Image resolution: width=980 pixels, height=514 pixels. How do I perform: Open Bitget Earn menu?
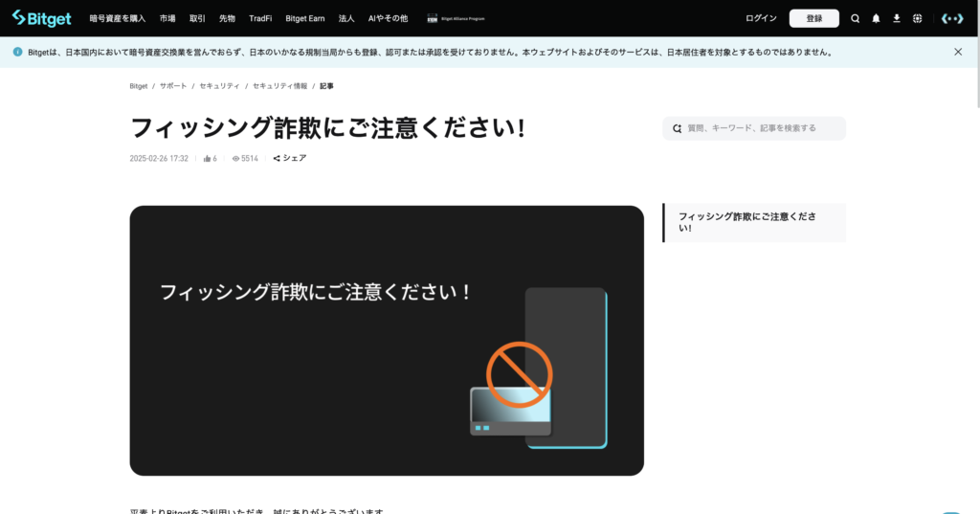coord(305,19)
